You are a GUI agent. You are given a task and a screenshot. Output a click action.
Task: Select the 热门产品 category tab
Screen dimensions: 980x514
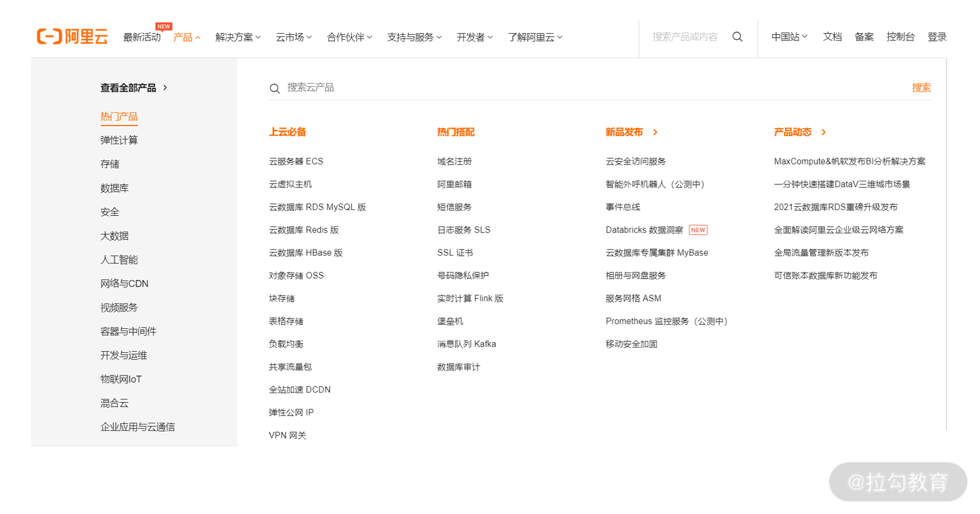pos(119,117)
